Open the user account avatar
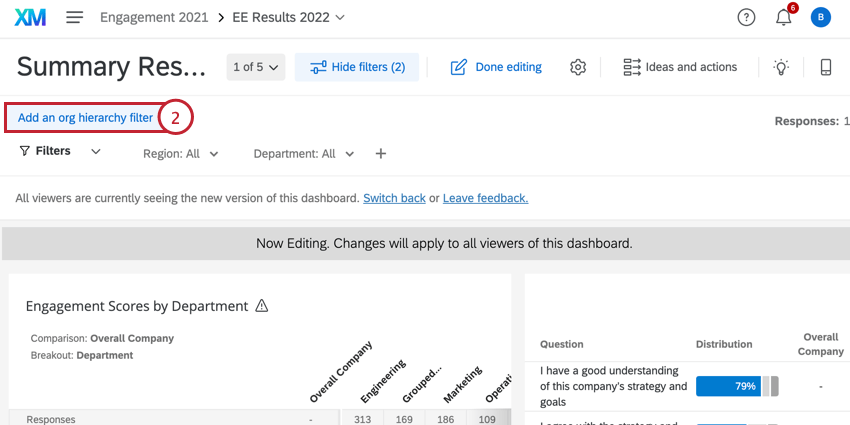 pos(821,17)
